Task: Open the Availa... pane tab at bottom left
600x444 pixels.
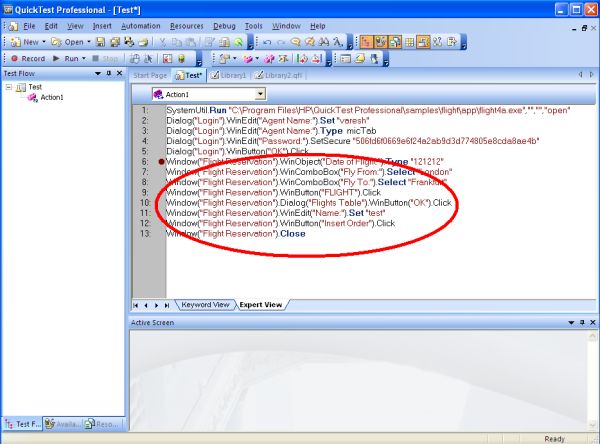Action: 63,424
